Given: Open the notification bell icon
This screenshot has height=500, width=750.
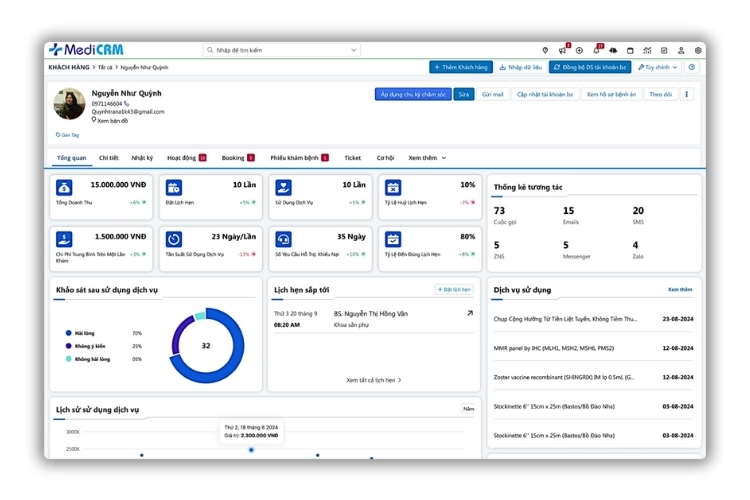Looking at the screenshot, I should coord(596,50).
